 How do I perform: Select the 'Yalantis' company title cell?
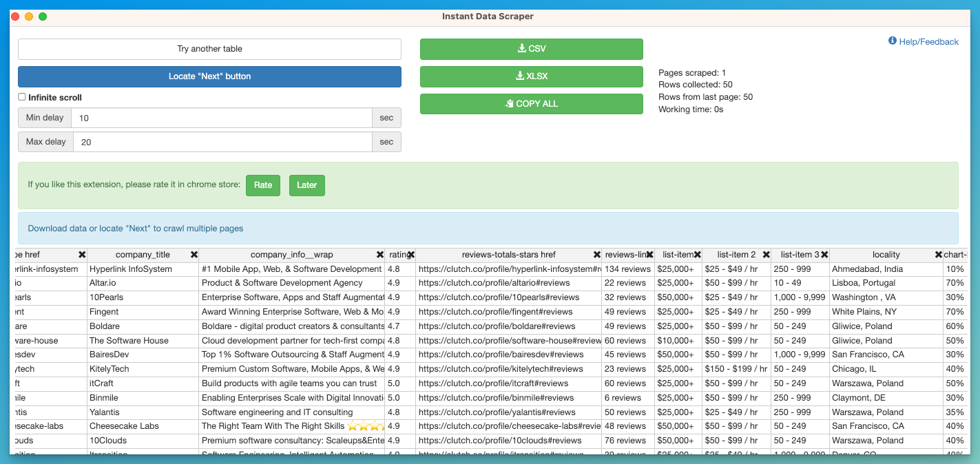click(143, 412)
